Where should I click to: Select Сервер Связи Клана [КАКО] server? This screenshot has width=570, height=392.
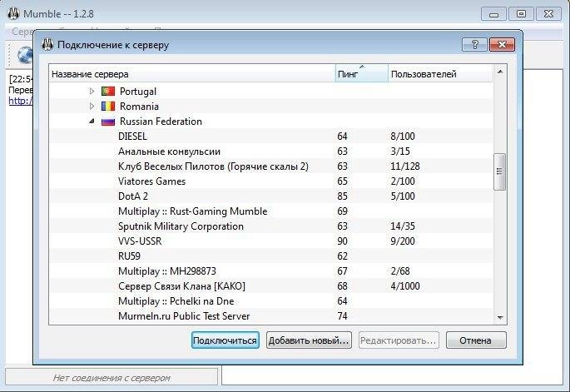pyautogui.click(x=181, y=285)
